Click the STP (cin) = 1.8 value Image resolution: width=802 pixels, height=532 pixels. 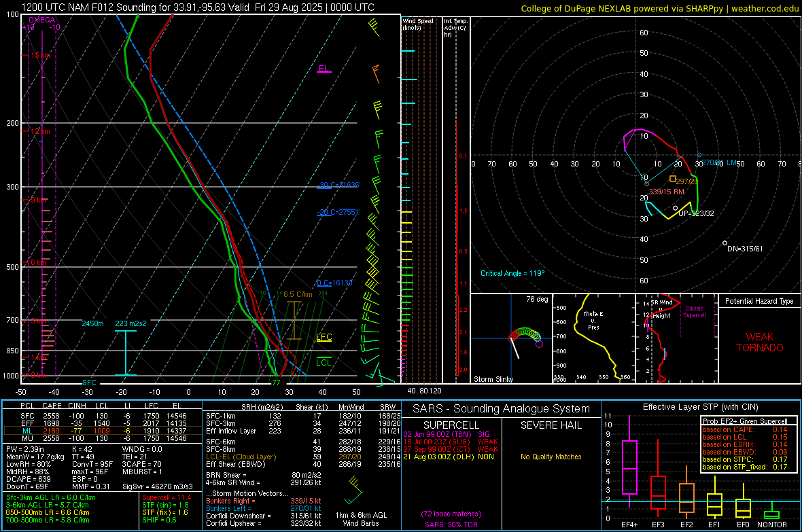pos(165,505)
